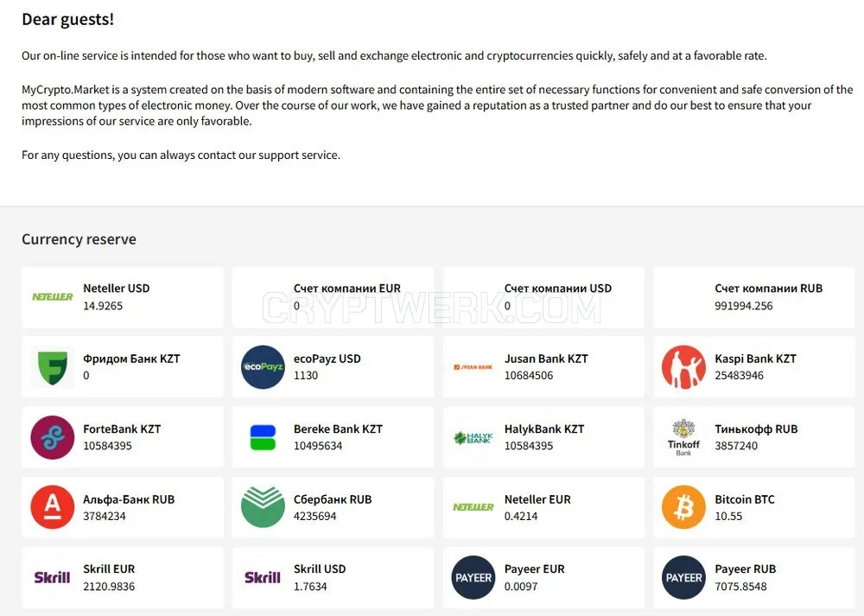This screenshot has width=864, height=616.
Task: Select the Payeer EUR dark round icon
Action: coord(473,577)
